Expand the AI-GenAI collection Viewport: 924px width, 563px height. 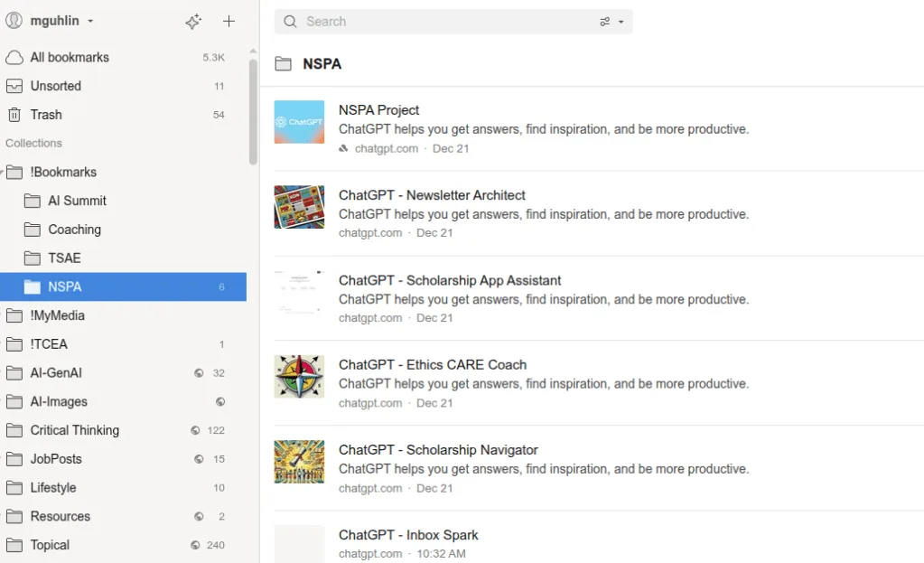coord(2,373)
